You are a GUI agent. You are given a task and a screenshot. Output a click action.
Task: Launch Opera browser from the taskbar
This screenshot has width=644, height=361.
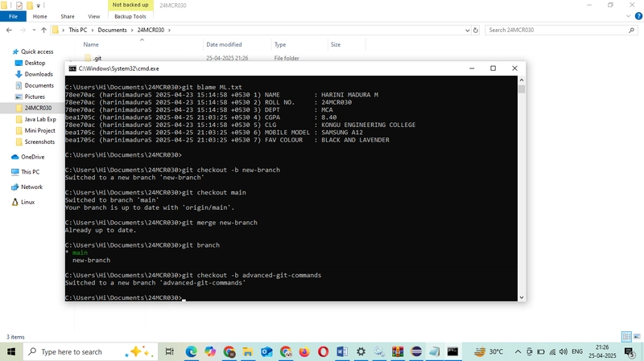pos(324,351)
